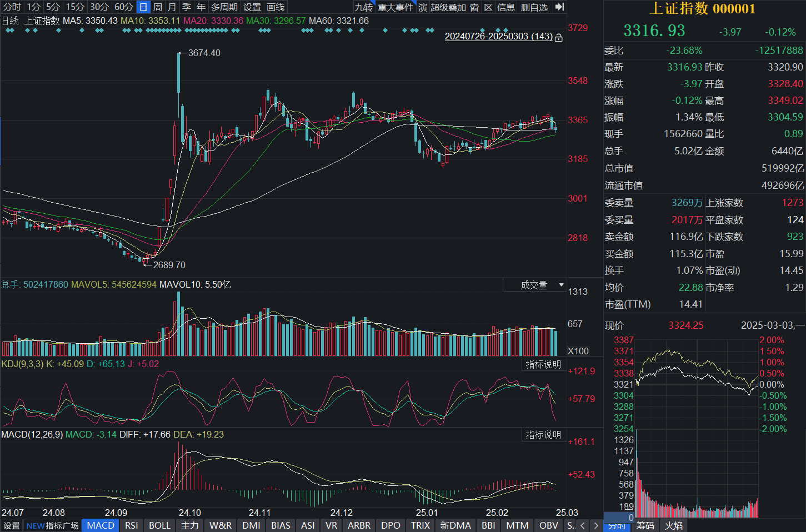
Task: Select the RSI indicator tab
Action: point(132,525)
